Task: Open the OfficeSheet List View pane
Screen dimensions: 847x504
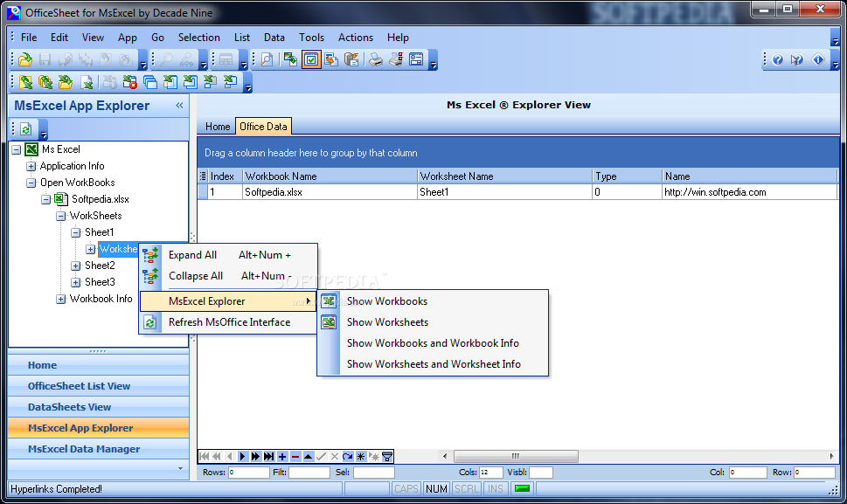Action: (98, 386)
